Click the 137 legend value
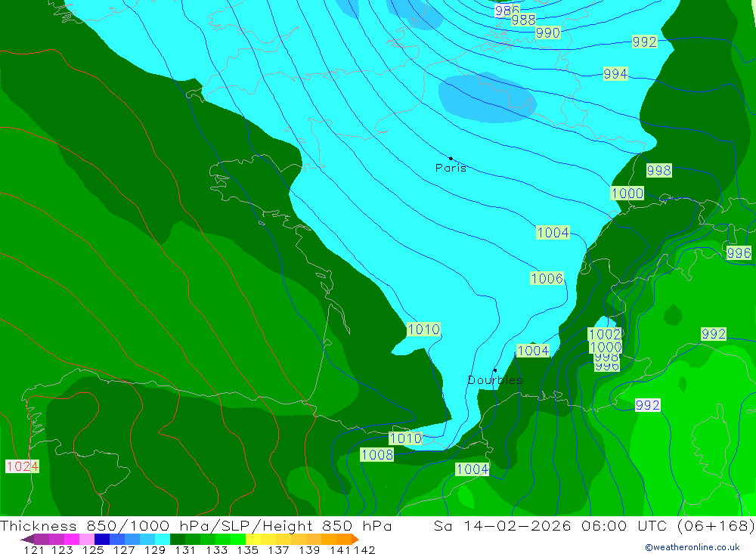Image resolution: width=756 pixels, height=554 pixels. (278, 550)
